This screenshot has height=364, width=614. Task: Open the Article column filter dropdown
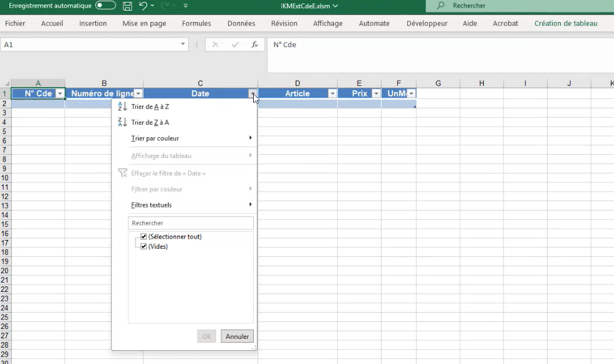(333, 93)
